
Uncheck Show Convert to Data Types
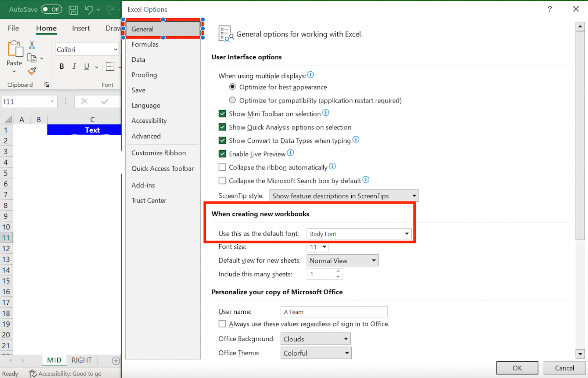click(222, 140)
